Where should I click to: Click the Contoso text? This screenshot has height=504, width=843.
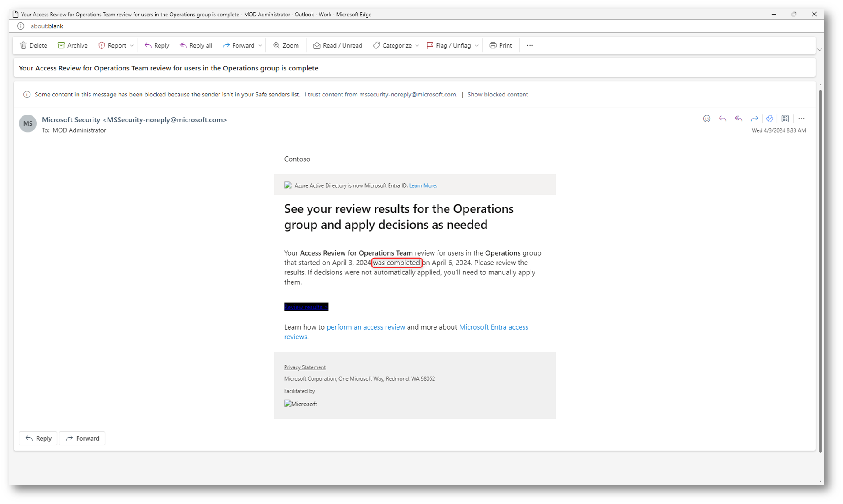(297, 159)
